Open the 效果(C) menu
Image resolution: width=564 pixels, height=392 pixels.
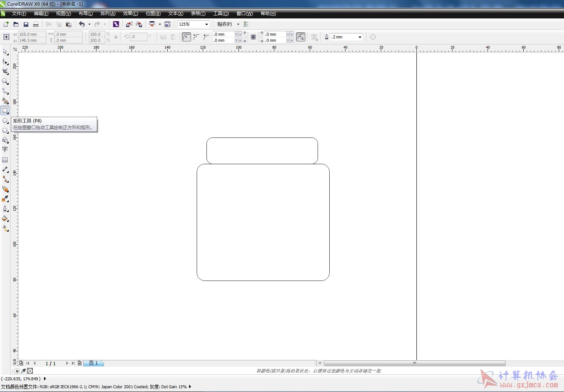point(130,14)
